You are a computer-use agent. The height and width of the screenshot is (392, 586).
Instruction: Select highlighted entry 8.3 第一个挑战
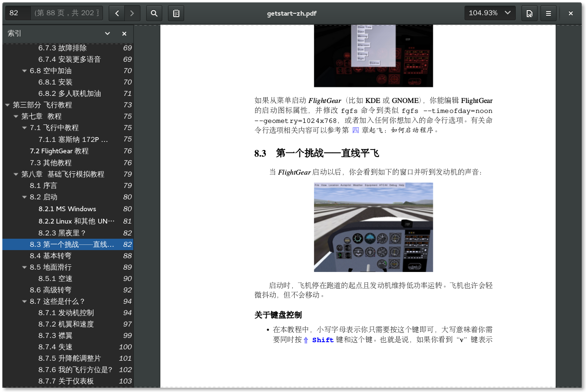tap(68, 244)
